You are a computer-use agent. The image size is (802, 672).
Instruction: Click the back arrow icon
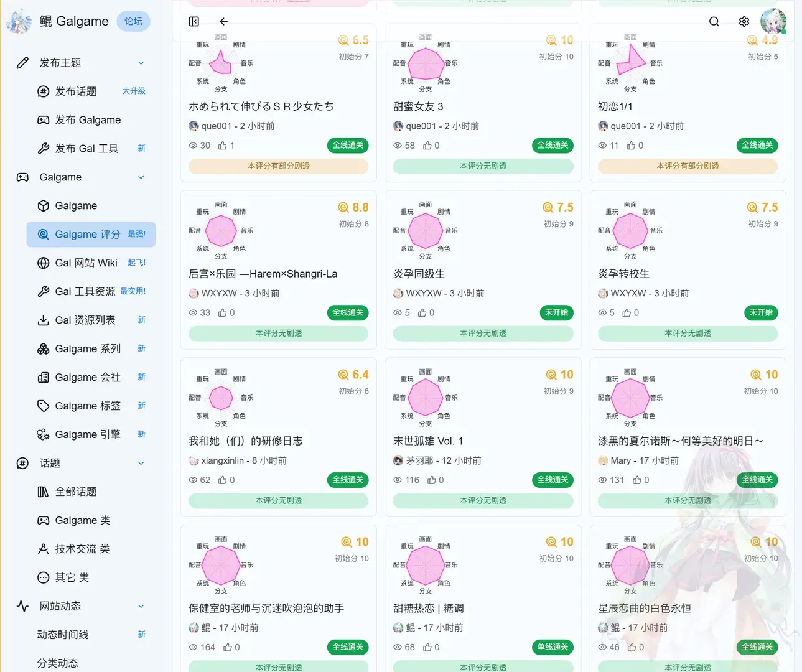pos(224,22)
